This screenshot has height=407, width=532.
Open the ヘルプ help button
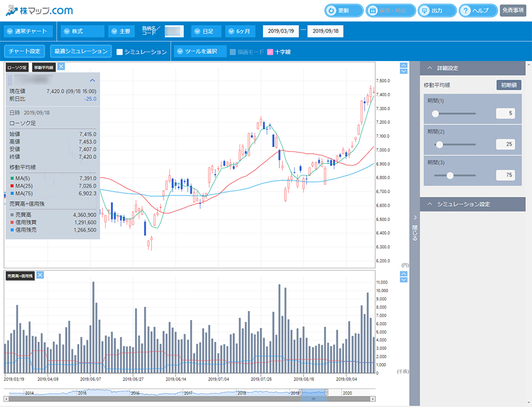(x=478, y=11)
